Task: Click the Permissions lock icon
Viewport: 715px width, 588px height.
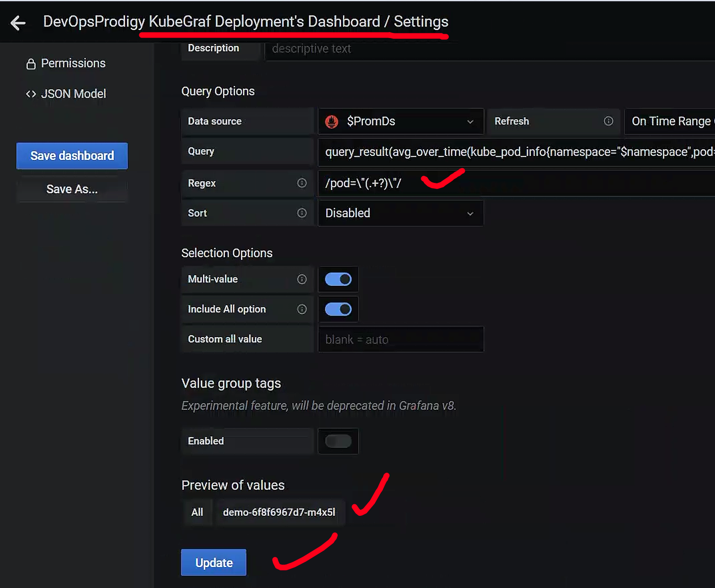Action: [x=31, y=64]
